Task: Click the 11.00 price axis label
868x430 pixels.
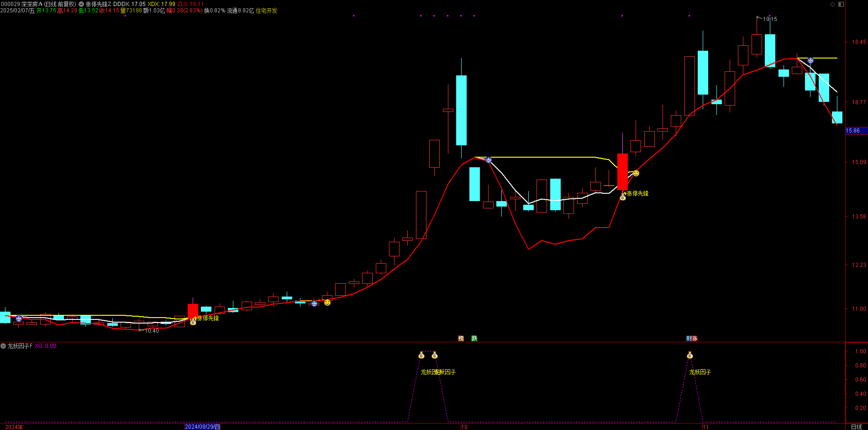Action: click(859, 309)
